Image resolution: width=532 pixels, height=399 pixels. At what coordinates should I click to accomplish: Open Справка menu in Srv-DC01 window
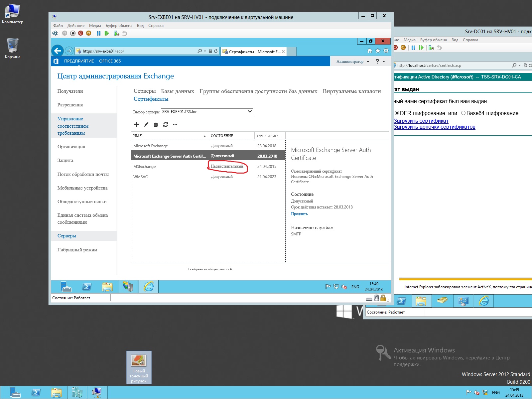click(470, 40)
